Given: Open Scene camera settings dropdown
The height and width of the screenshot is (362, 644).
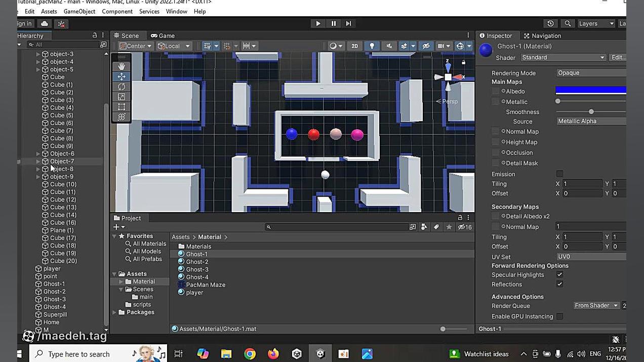Looking at the screenshot, I should 444,46.
